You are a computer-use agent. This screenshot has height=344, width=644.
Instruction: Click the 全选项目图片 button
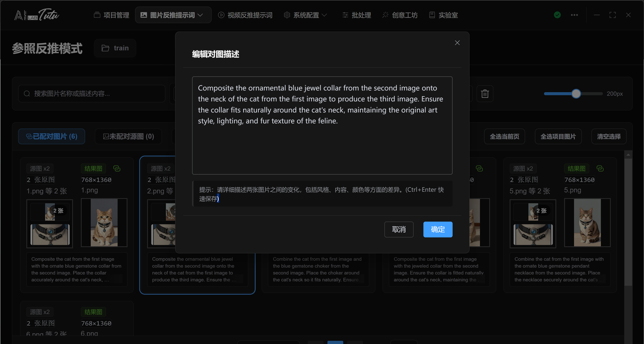[x=558, y=136]
